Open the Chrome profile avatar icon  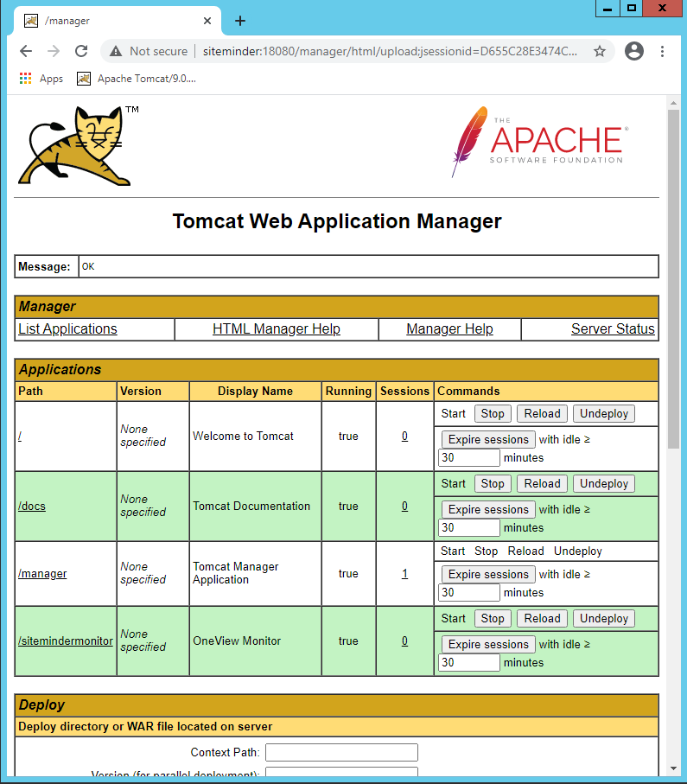pyautogui.click(x=634, y=51)
